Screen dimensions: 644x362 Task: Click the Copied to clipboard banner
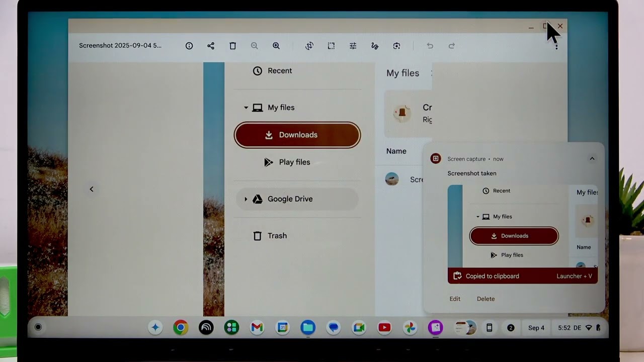[523, 276]
